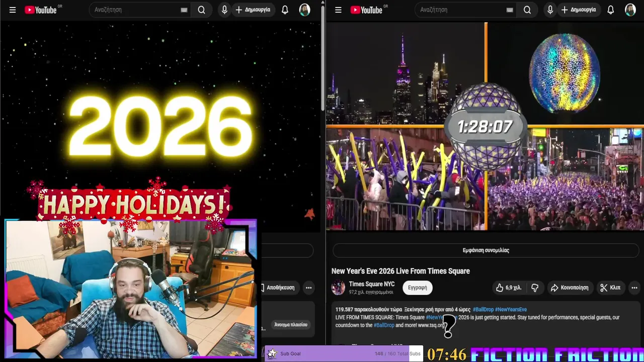Open virtual keyboard icon in right search box

[x=510, y=10]
